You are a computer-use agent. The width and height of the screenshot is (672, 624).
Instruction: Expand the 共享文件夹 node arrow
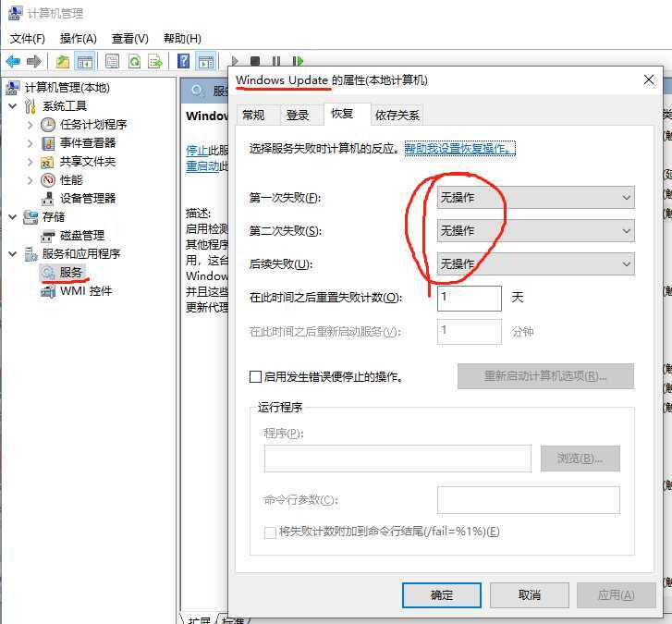point(30,162)
